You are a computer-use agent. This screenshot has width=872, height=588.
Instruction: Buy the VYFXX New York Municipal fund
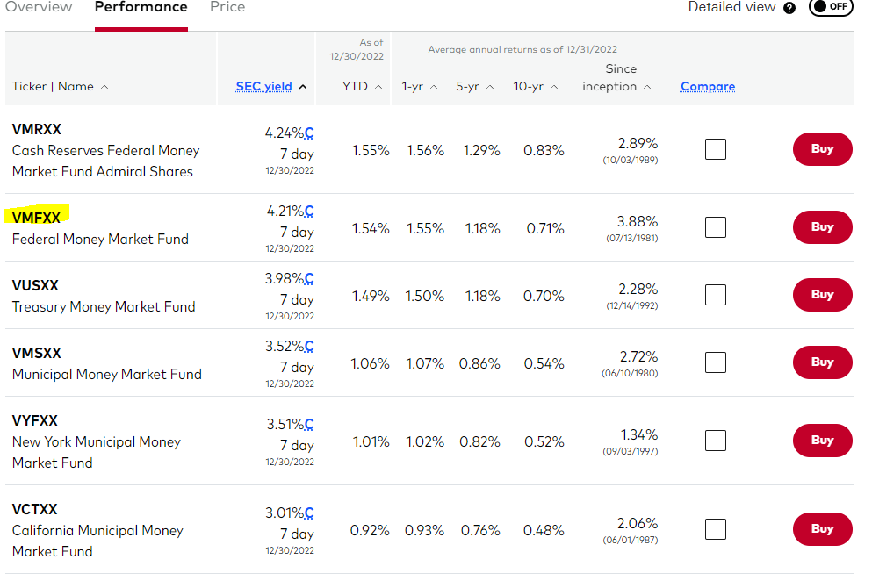pyautogui.click(x=823, y=441)
